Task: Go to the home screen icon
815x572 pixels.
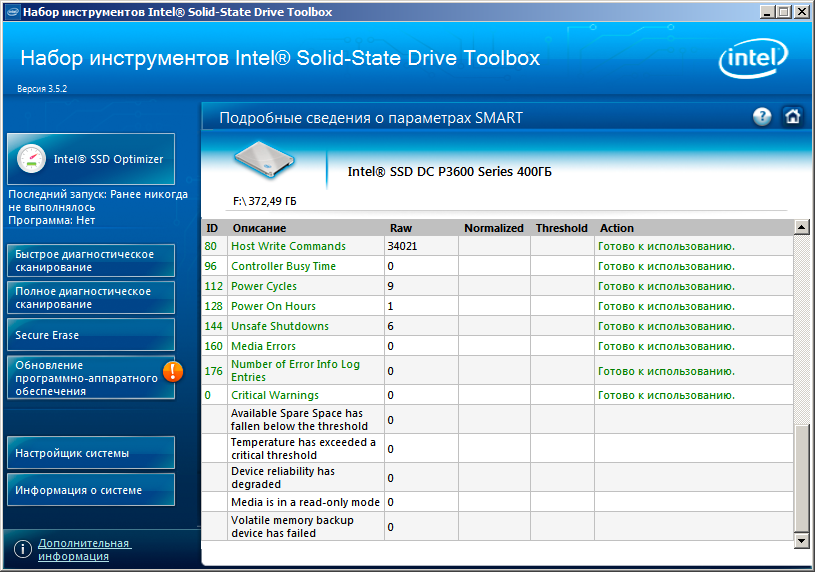Action: click(x=792, y=117)
